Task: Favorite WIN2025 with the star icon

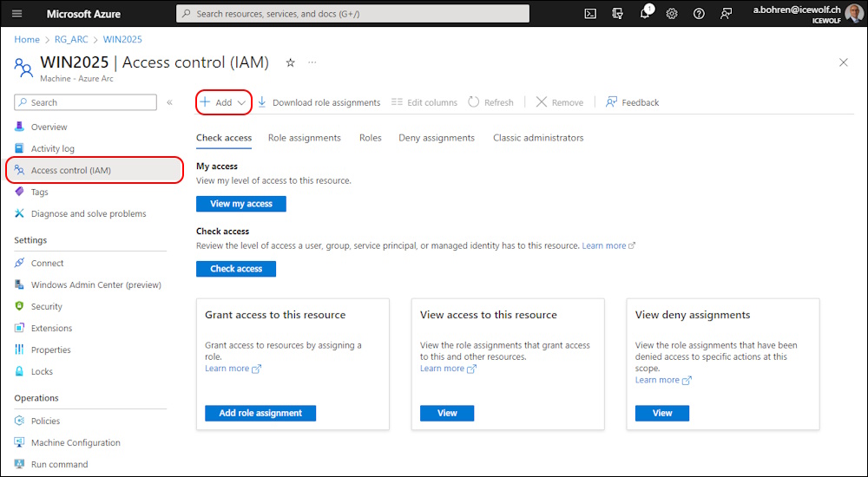Action: point(290,62)
